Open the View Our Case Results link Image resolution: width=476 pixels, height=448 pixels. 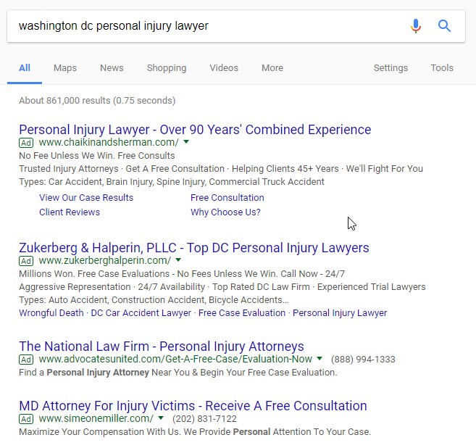pos(86,198)
